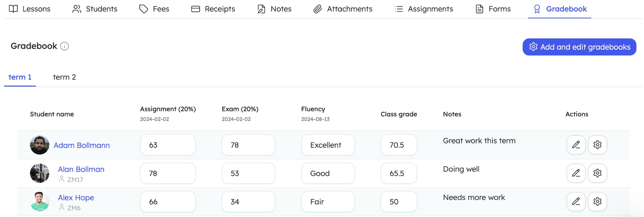The height and width of the screenshot is (217, 644).
Task: Click the info icon next to Gradebook heading
Action: [65, 47]
